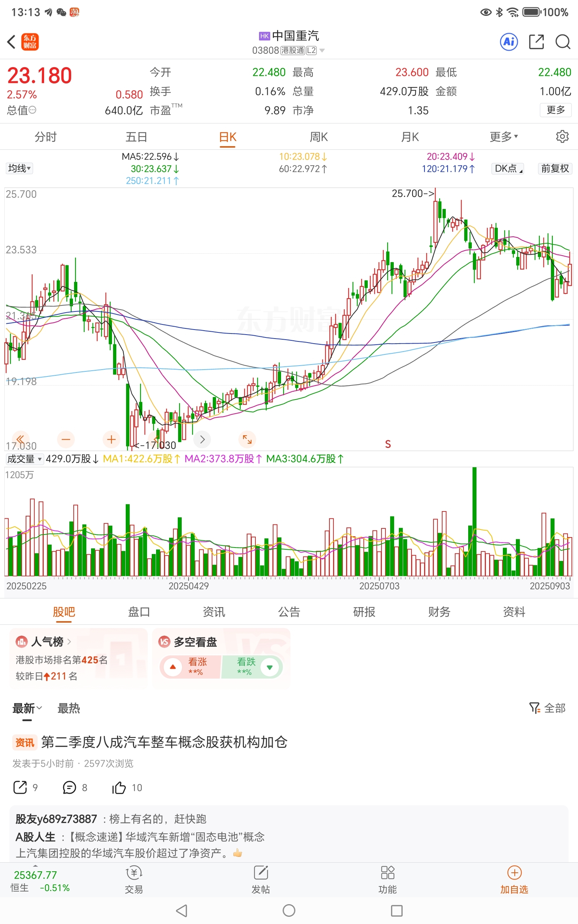578x924 pixels.
Task: Open the 资料 tab
Action: (x=514, y=612)
